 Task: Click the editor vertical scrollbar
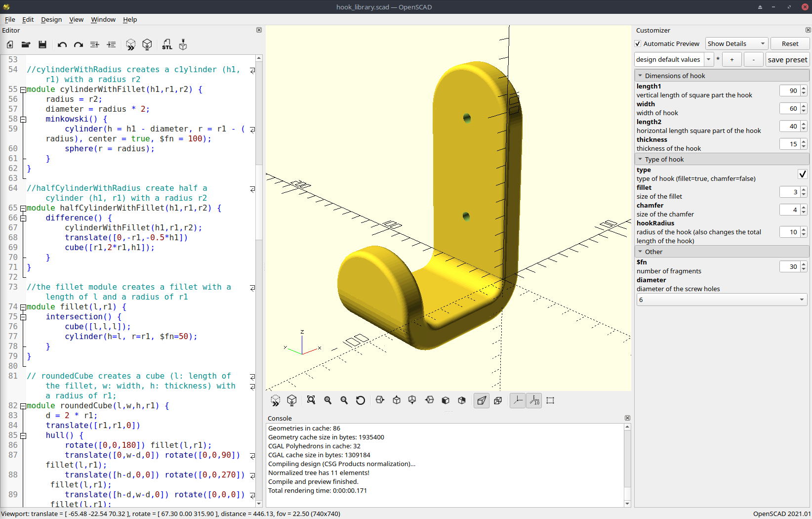click(x=259, y=280)
